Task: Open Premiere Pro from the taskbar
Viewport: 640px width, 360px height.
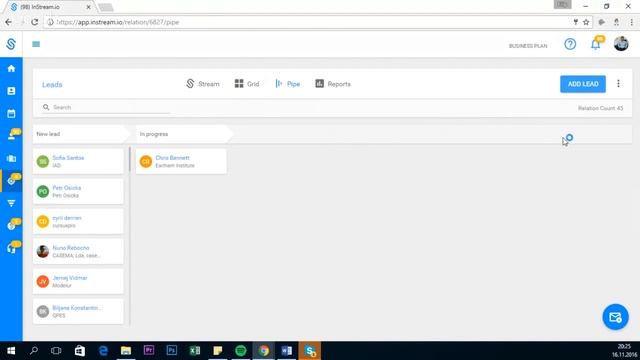Action: [149, 351]
